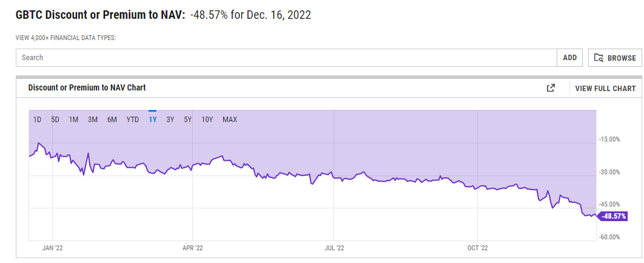Select the active 1Y range
This screenshot has width=644, height=263.
[x=153, y=120]
